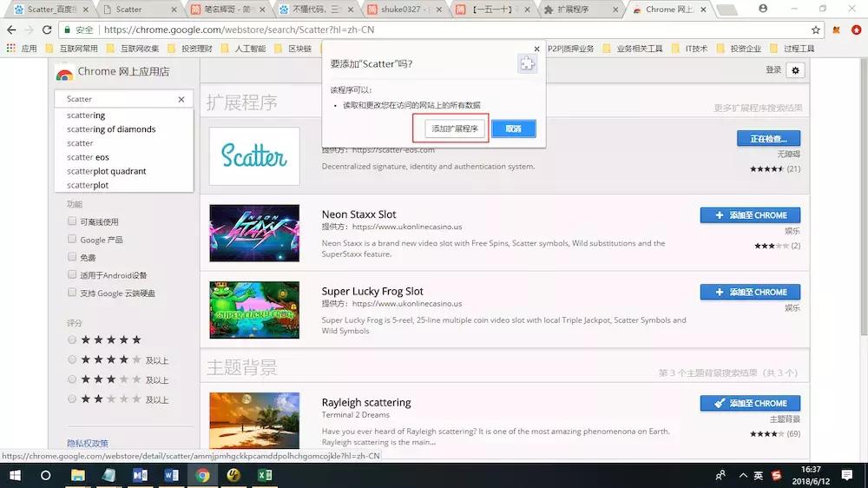Open Word from the taskbar

pyautogui.click(x=171, y=475)
